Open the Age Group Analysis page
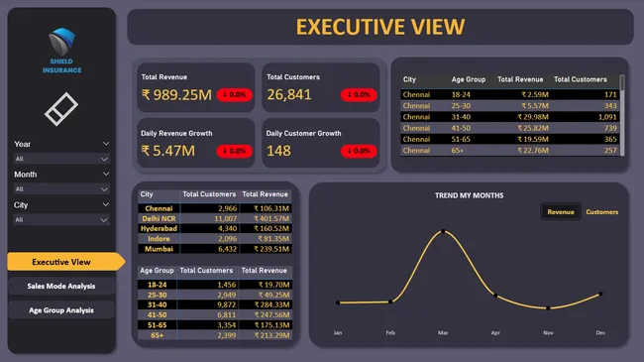Image resolution: width=644 pixels, height=362 pixels. coord(61,310)
